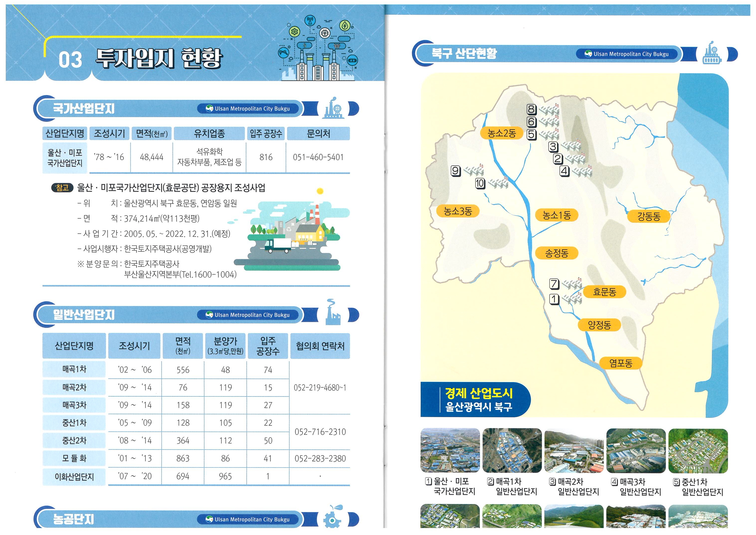Select the 강동동 district label
Image resolution: width=756 pixels, height=535 pixels.
pos(649,217)
